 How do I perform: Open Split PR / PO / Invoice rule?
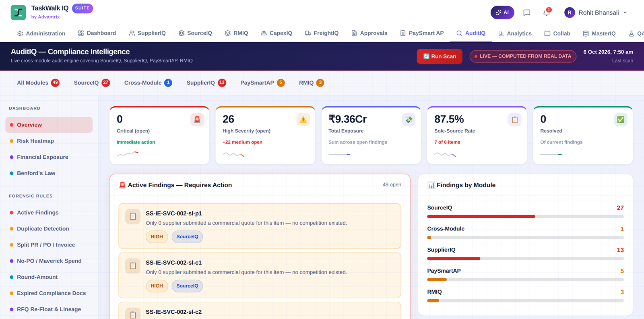tap(49, 245)
